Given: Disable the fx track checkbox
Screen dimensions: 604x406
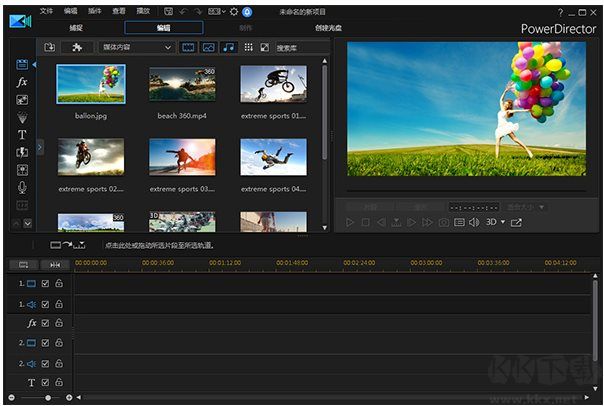Looking at the screenshot, I should click(45, 323).
